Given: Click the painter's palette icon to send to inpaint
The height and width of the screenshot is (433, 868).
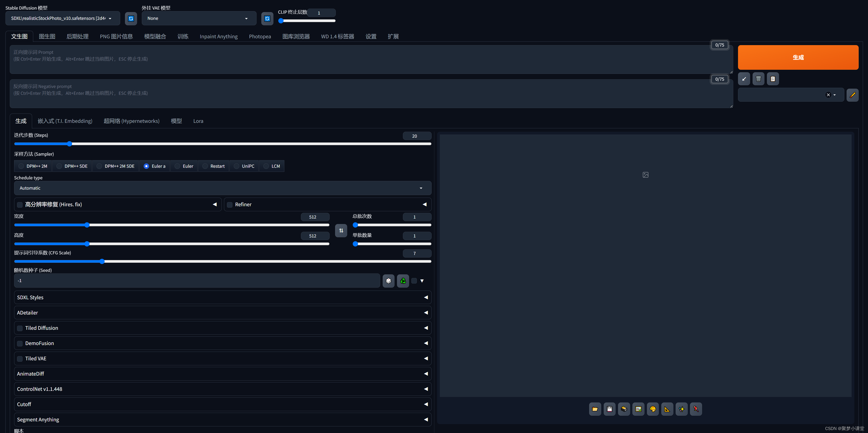Looking at the screenshot, I should 653,409.
